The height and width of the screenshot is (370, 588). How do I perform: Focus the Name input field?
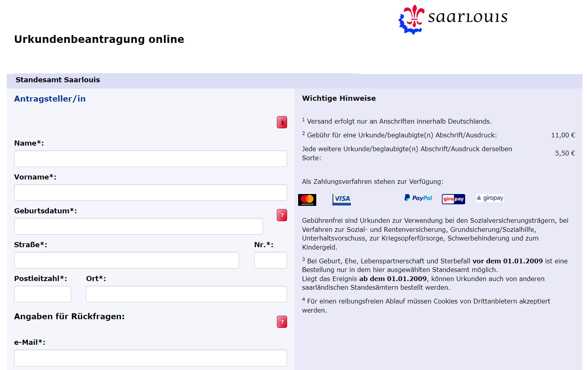[150, 159]
